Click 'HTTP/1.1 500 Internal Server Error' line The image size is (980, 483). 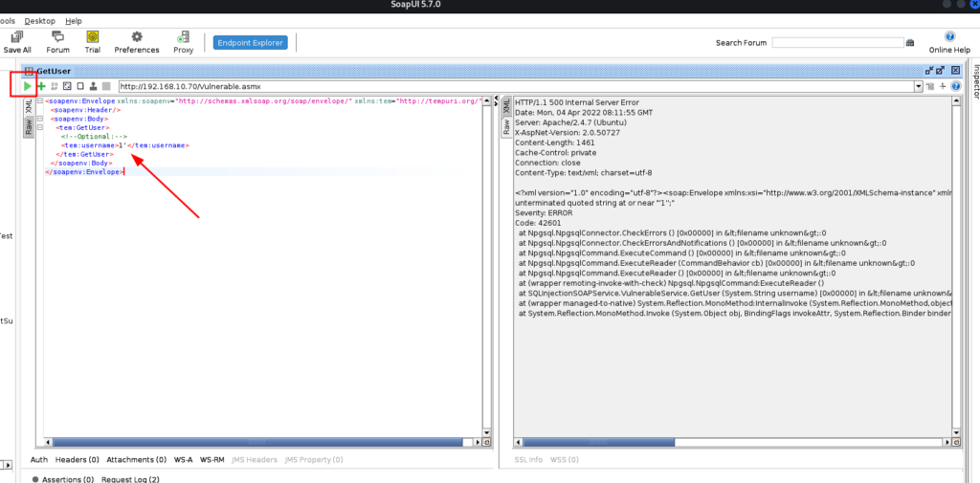(577, 102)
